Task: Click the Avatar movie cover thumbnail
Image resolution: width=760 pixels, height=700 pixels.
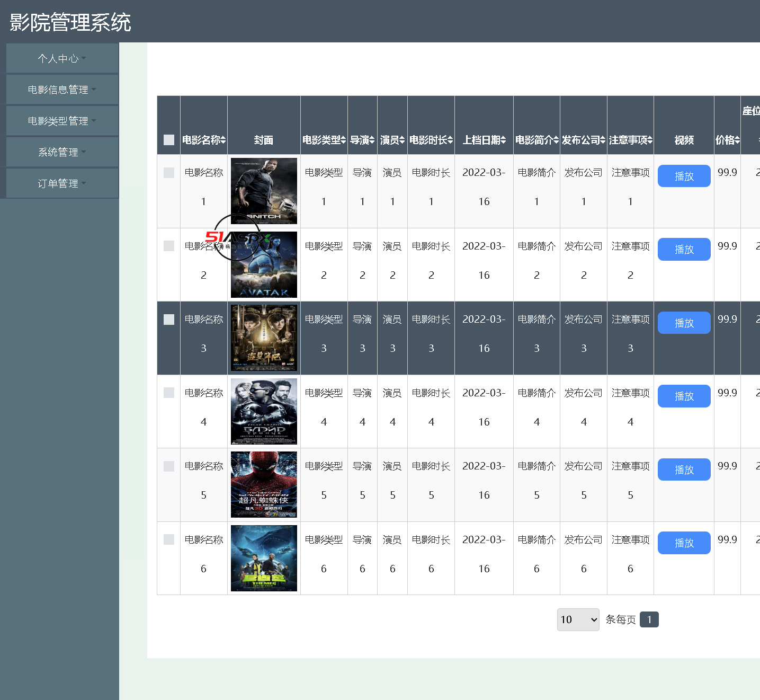Action: point(264,265)
